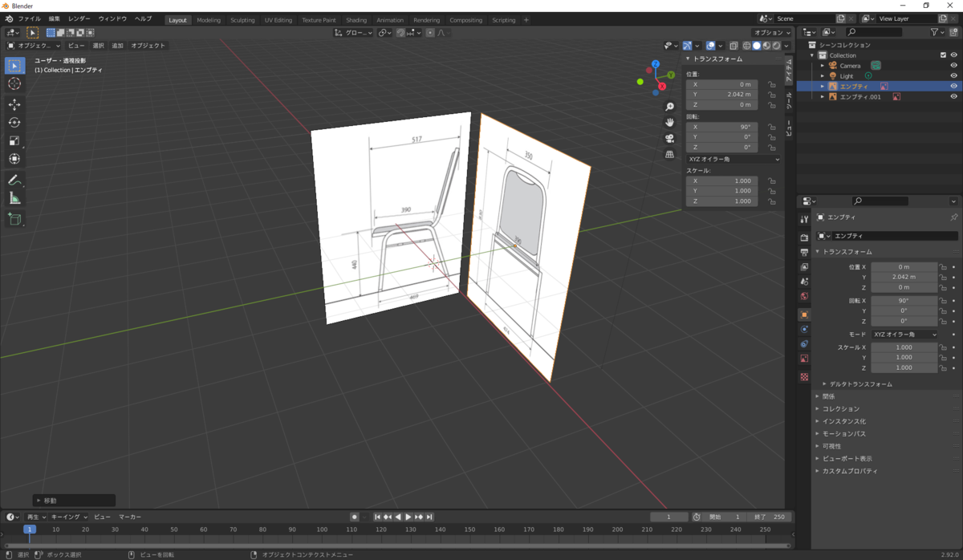
Task: Open properties モード XYZ オイラー角 dropdown
Action: click(x=905, y=334)
